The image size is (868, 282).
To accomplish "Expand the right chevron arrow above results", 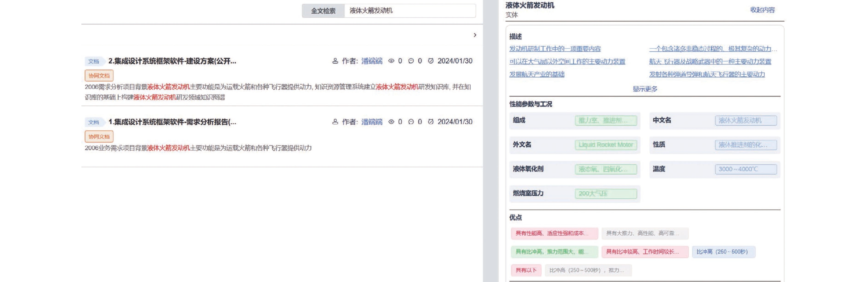I will 475,35.
